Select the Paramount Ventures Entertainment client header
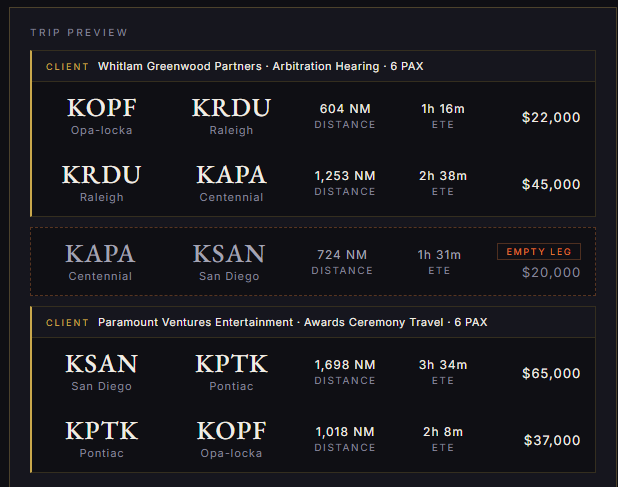This screenshot has width=618, height=487. pos(313,322)
